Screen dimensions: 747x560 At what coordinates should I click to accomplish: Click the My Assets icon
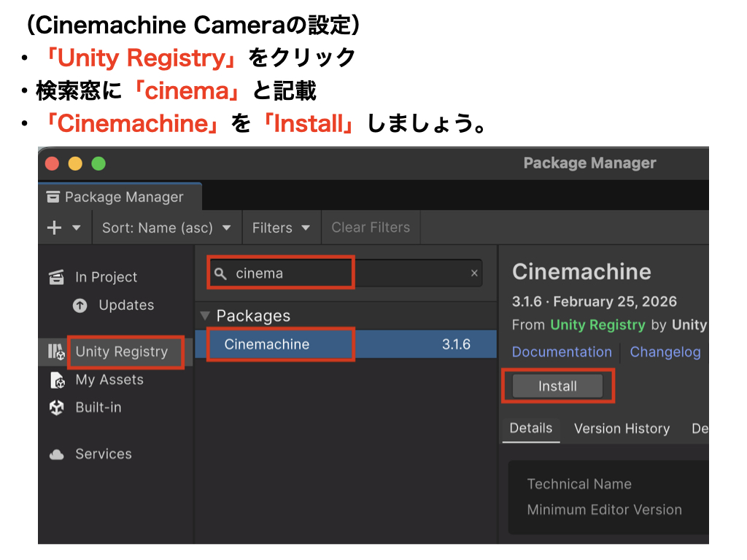[x=56, y=380]
